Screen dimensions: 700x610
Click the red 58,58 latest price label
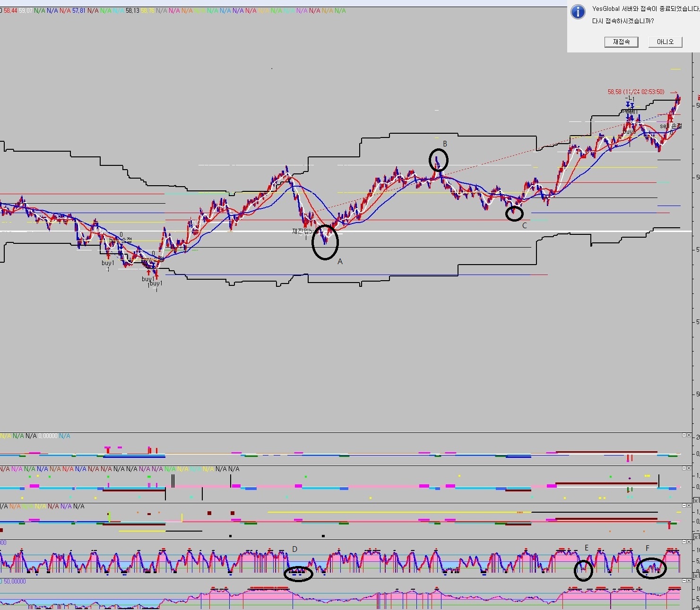(636, 92)
